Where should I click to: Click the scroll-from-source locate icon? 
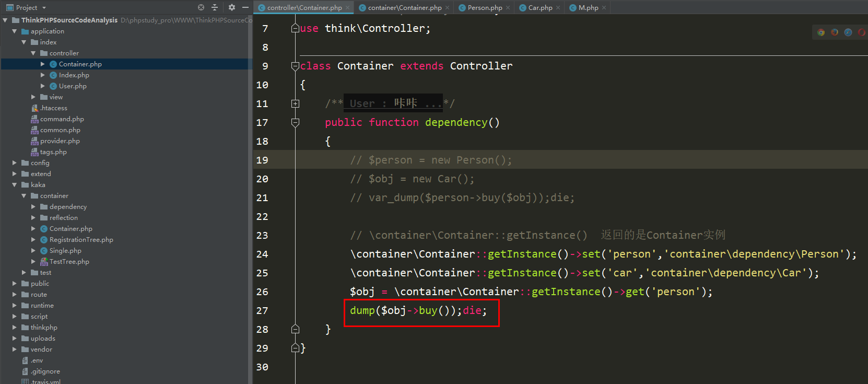tap(201, 7)
